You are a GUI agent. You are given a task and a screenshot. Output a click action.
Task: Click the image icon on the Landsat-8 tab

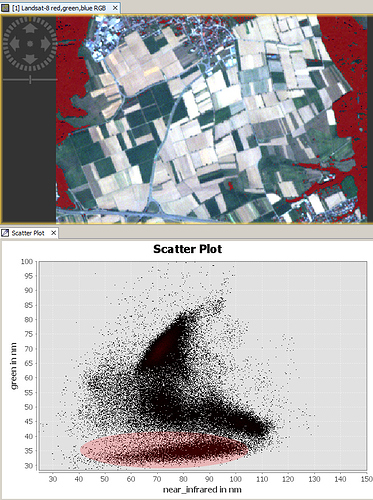[5, 8]
